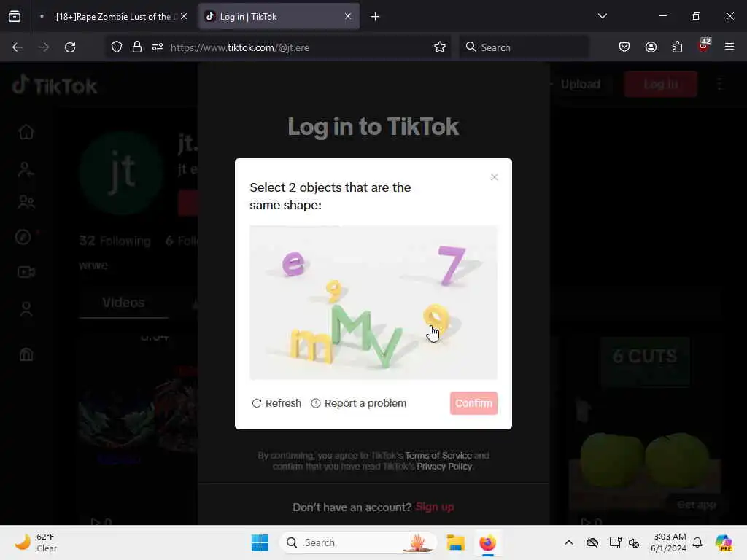Close the first browser tab
The image size is (747, 560).
(184, 17)
